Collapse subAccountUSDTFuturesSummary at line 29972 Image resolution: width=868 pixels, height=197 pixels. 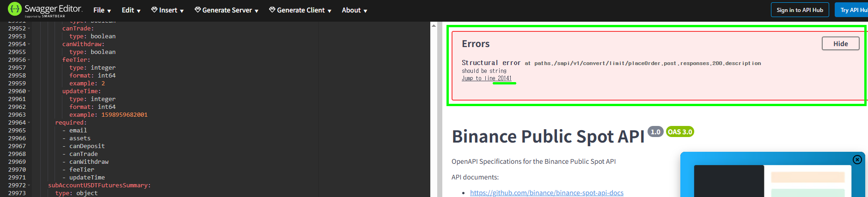pos(29,185)
